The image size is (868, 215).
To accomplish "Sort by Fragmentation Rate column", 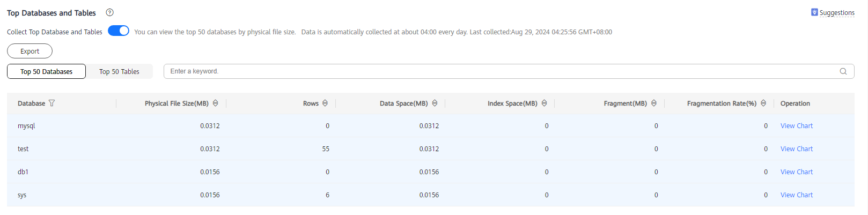I will pyautogui.click(x=763, y=103).
